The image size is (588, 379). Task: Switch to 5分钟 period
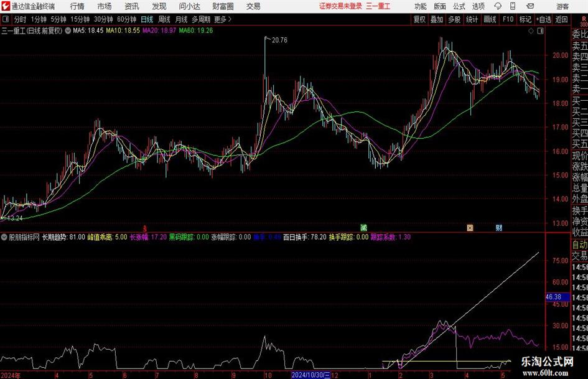58,19
